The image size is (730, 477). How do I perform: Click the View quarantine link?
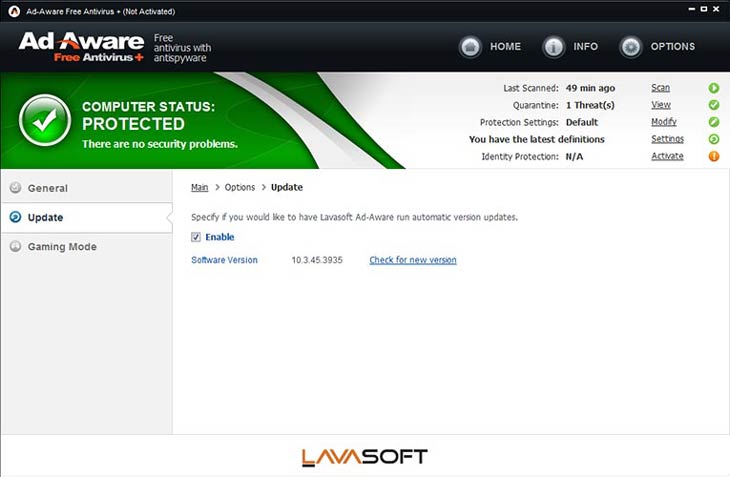coord(661,105)
